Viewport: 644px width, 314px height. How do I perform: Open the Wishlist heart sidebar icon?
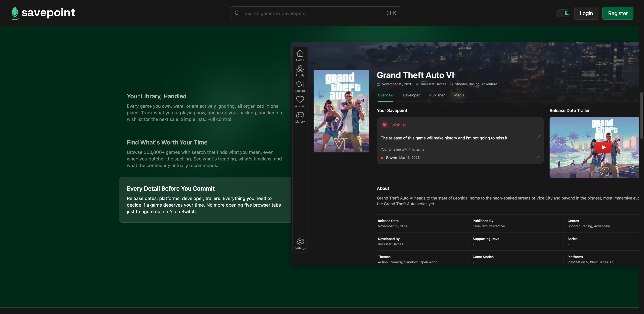pos(300,102)
